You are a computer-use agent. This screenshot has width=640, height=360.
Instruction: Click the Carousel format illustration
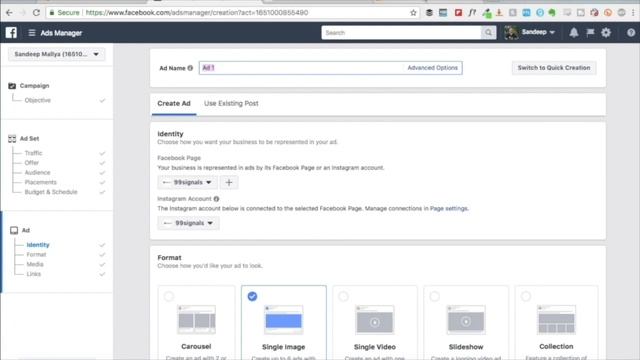click(196, 320)
